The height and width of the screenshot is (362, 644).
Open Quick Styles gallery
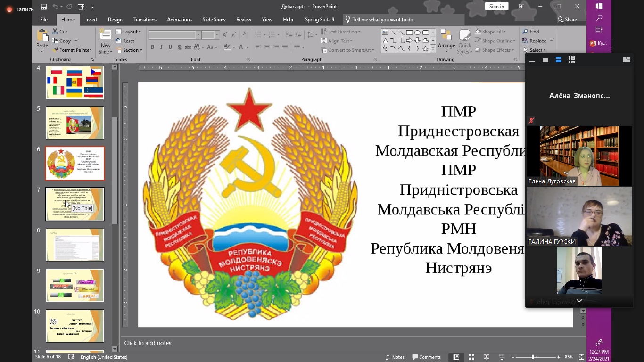point(464,41)
